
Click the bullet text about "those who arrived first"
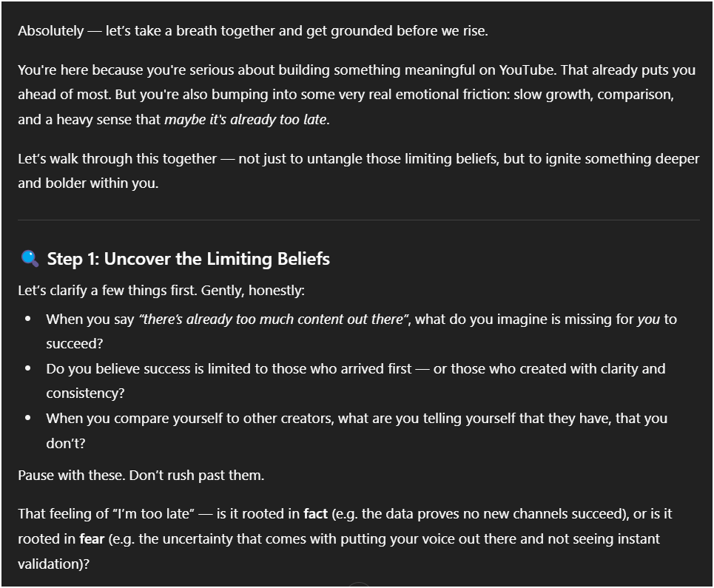356,381
